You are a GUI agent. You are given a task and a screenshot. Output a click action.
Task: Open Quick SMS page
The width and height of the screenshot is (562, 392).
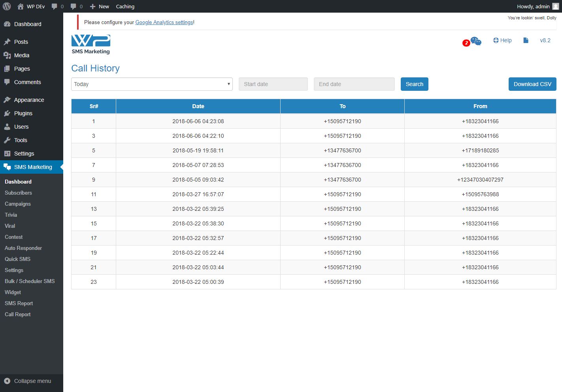click(x=17, y=259)
